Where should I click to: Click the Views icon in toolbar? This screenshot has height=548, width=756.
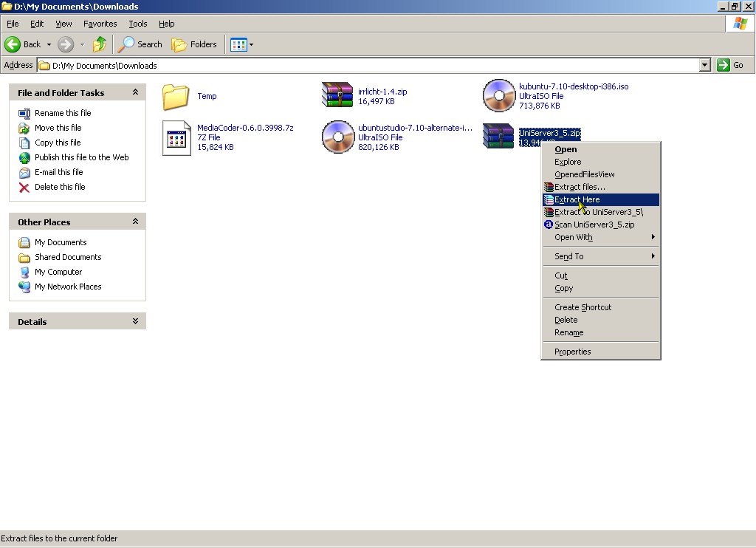coord(238,45)
